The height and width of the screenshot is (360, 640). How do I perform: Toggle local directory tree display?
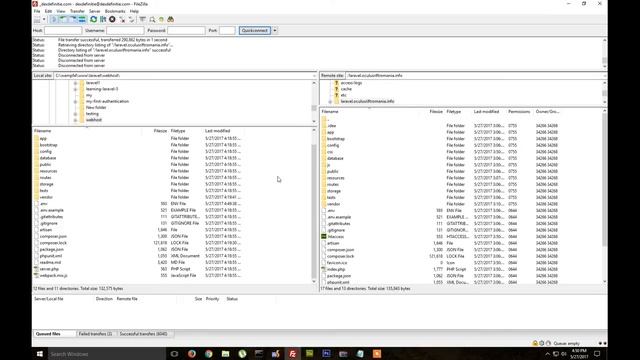(63, 20)
